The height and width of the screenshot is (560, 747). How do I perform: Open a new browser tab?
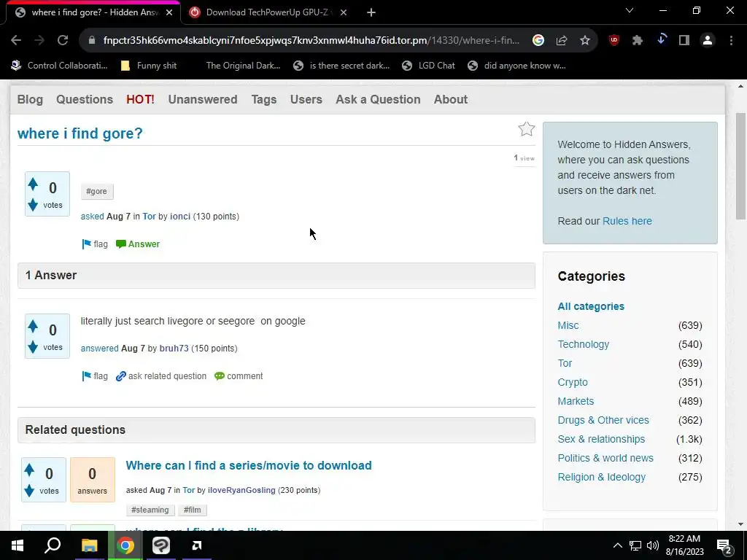(371, 13)
